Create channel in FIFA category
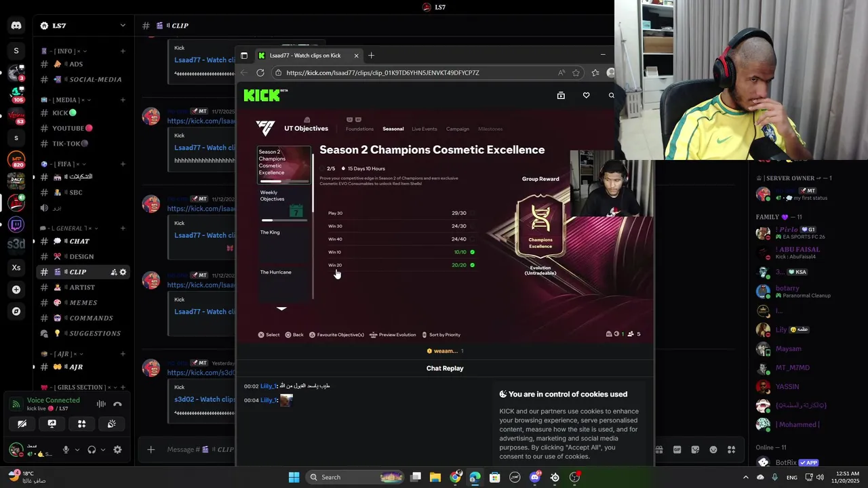The height and width of the screenshot is (488, 868). click(123, 164)
